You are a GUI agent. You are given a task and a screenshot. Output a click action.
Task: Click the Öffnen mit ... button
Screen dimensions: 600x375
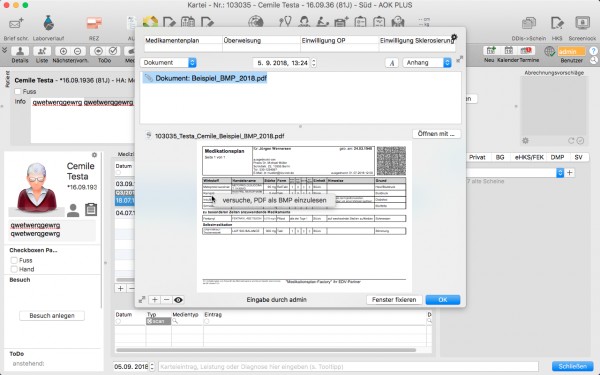coord(436,134)
